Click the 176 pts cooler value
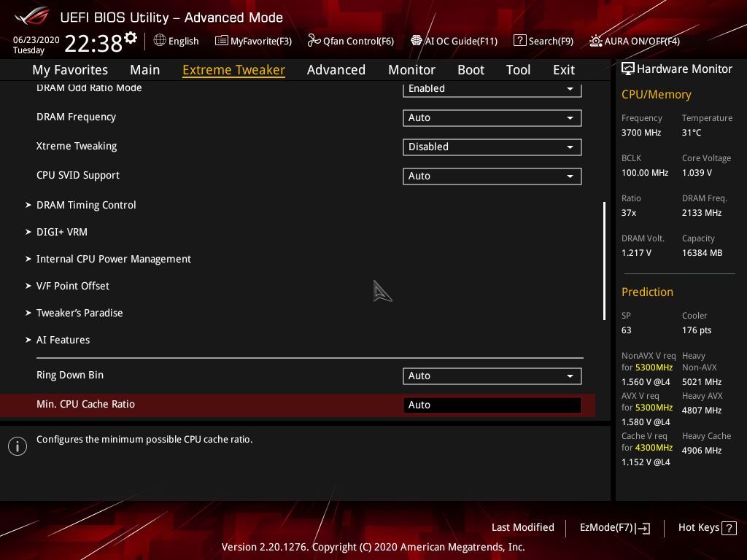Viewport: 747px width, 560px height. (x=697, y=330)
